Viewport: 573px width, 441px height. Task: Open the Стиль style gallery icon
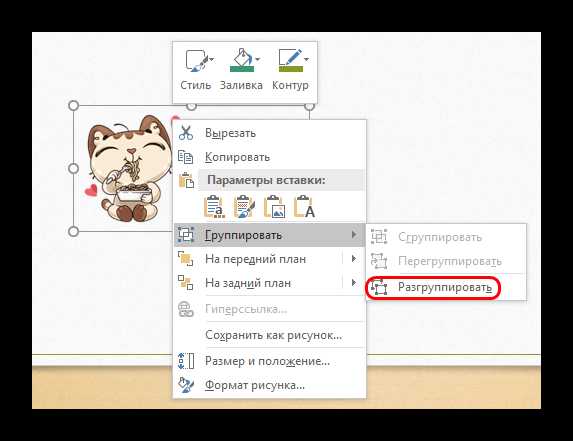pos(195,60)
